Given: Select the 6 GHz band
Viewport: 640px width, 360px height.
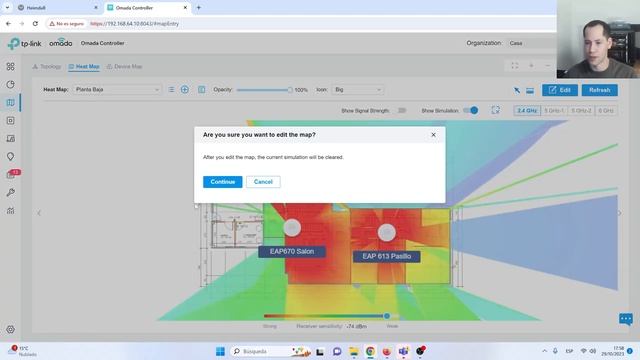Looking at the screenshot, I should coord(606,111).
